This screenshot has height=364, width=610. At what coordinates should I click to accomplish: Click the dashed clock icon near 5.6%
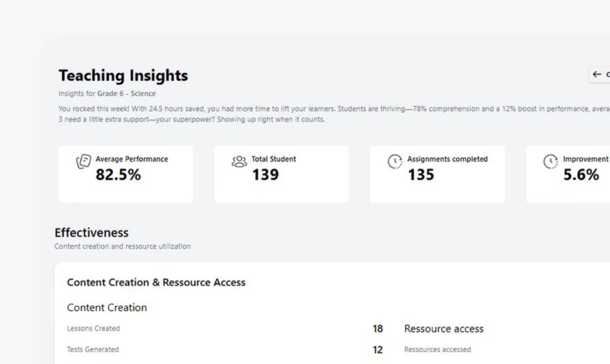551,161
